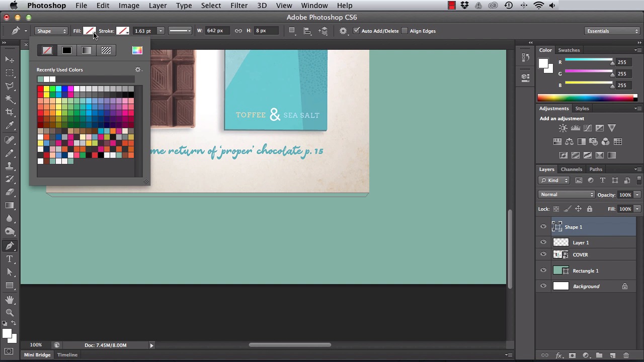Expand the Essentials workspace dropdown
This screenshot has height=362, width=644.
click(612, 31)
